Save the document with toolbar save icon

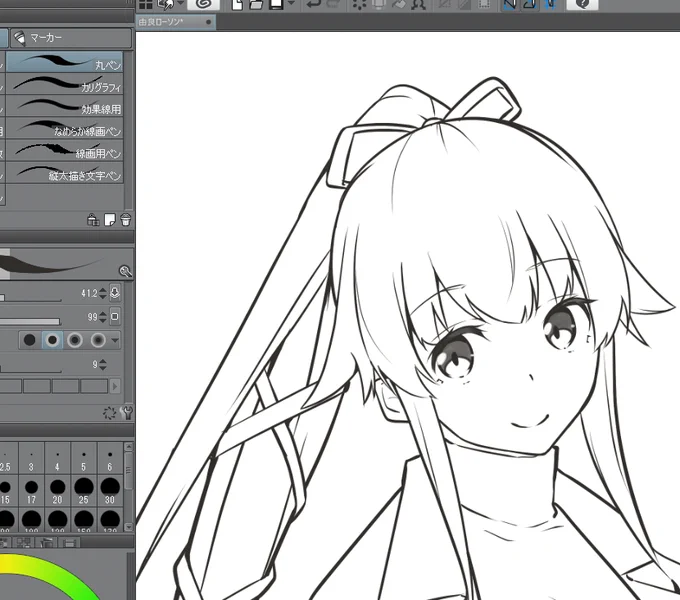pos(276,5)
